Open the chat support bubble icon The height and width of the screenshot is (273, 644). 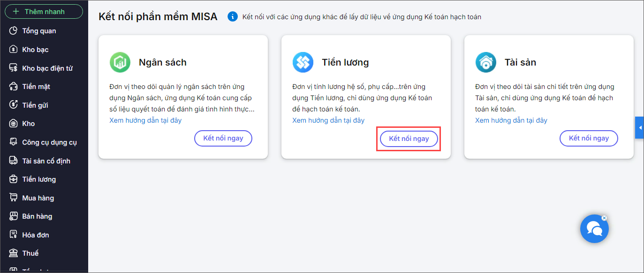click(594, 229)
